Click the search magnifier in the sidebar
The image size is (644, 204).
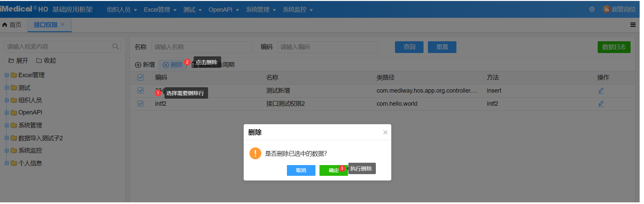pyautogui.click(x=115, y=47)
